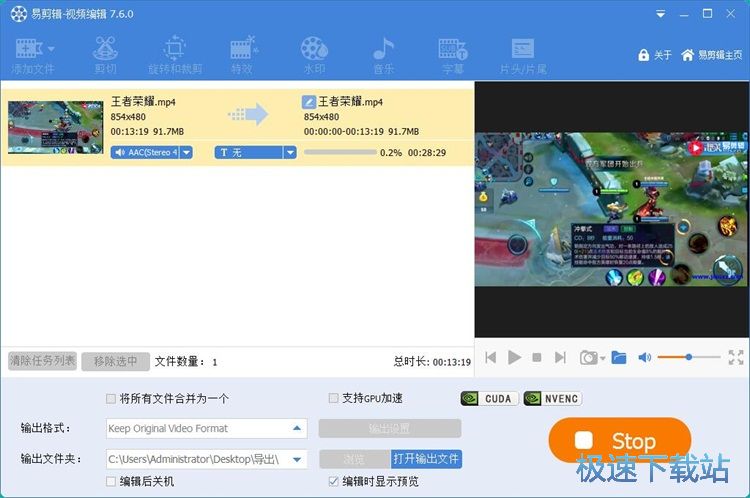Go to the 易剪辑主页 home link
750x498 pixels.
pyautogui.click(x=712, y=55)
